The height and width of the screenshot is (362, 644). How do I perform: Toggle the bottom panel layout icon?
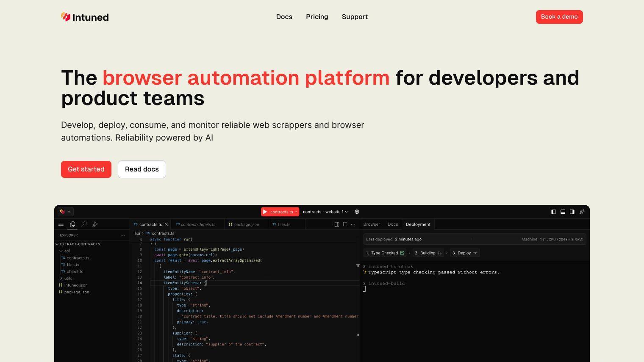tap(563, 212)
